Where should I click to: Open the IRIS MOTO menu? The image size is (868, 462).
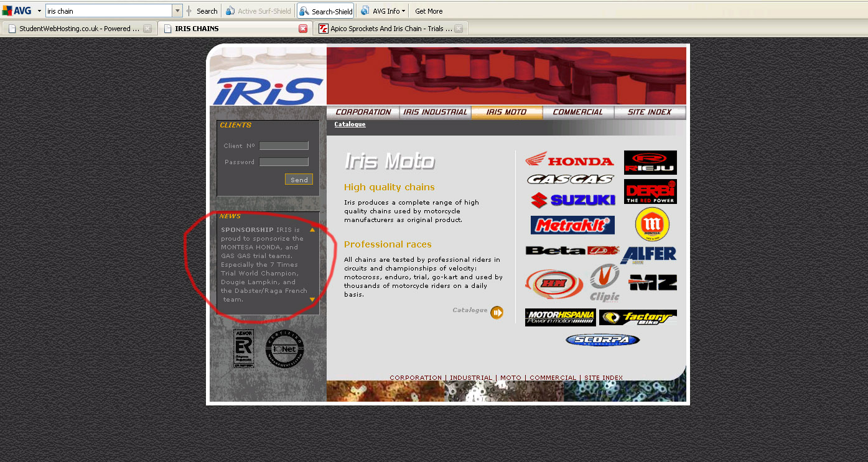(x=506, y=113)
